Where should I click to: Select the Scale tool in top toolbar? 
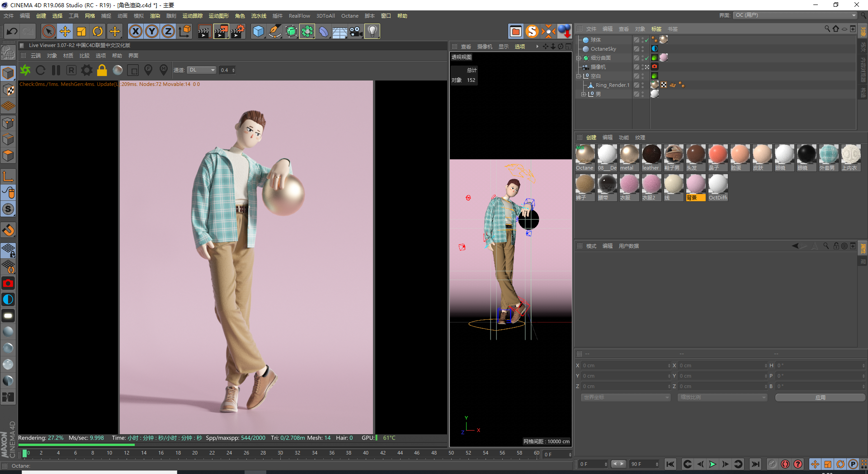pos(81,31)
